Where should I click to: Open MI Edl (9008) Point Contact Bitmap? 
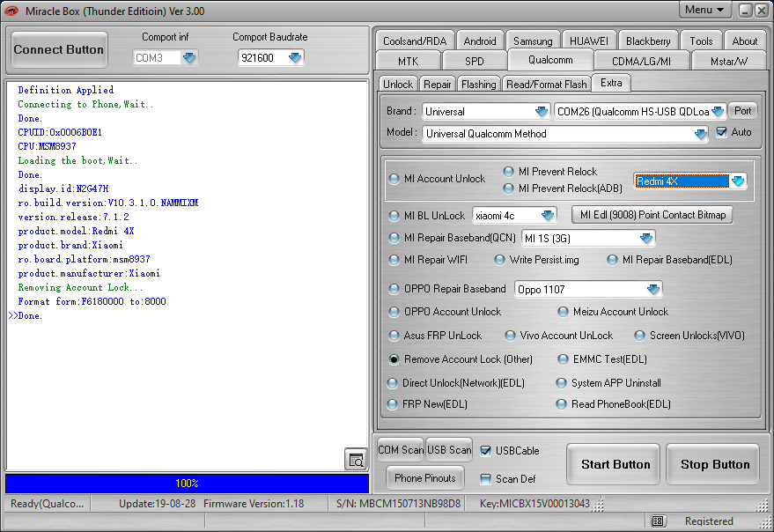click(652, 215)
